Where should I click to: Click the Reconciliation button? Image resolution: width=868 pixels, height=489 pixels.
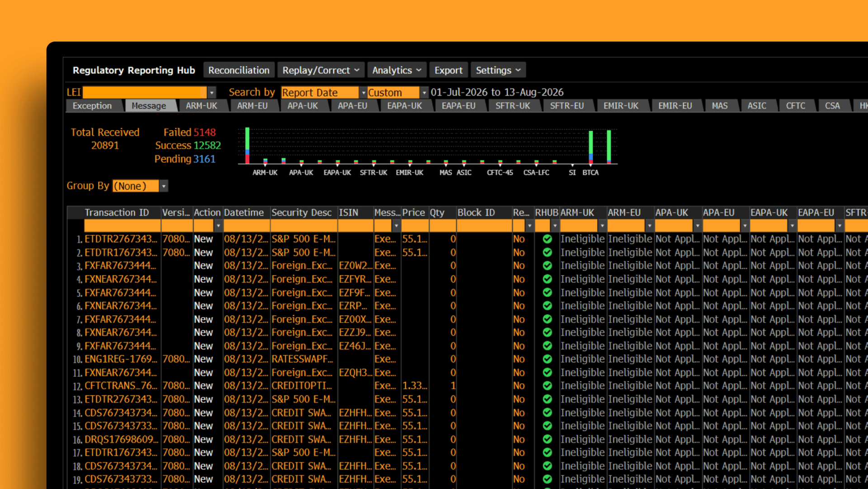pos(239,70)
